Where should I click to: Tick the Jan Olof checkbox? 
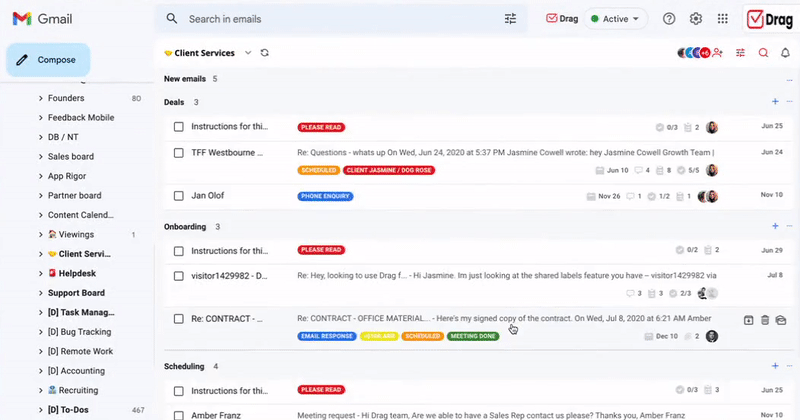point(179,195)
